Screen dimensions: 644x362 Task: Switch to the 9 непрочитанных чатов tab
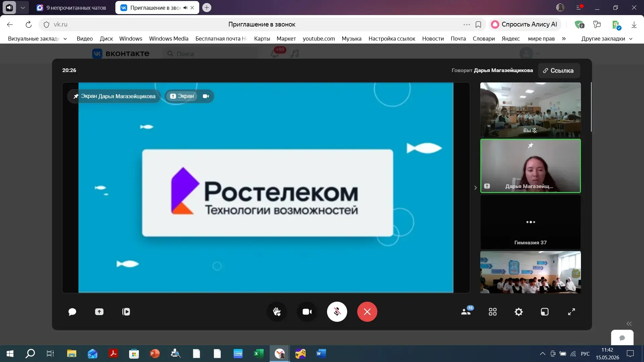tap(71, 8)
